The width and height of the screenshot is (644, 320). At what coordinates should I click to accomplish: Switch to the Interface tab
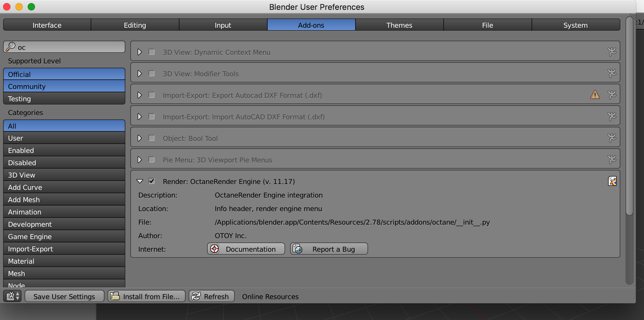point(47,25)
